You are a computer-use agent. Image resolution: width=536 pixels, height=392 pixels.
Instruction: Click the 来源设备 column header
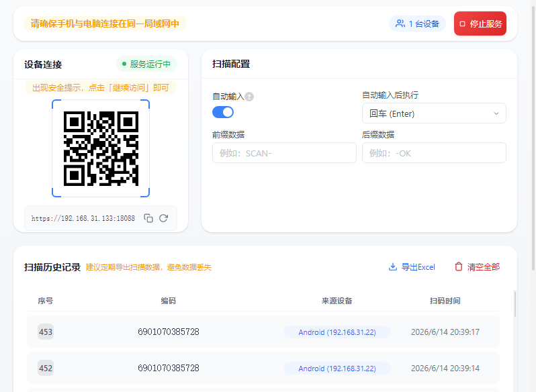pos(337,301)
